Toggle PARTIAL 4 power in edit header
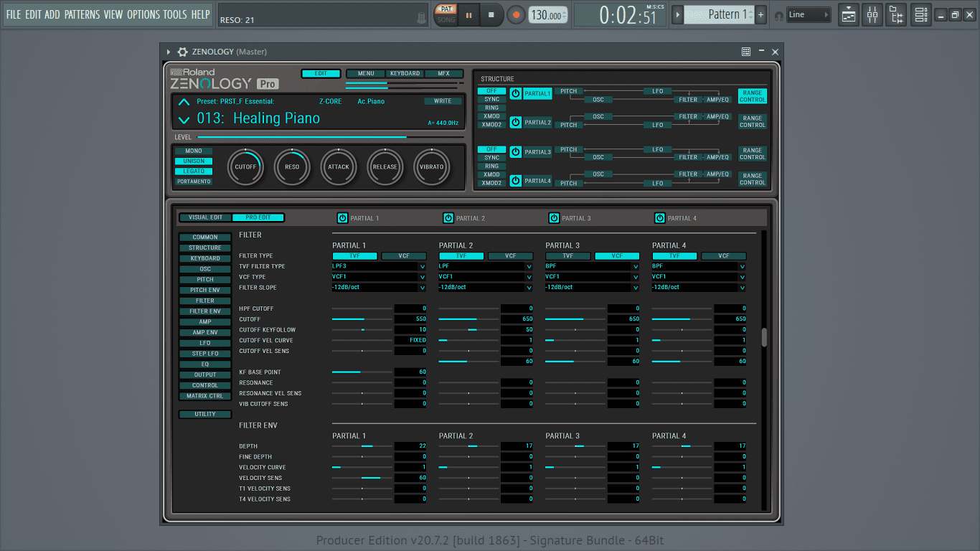This screenshot has height=551, width=980. [660, 218]
